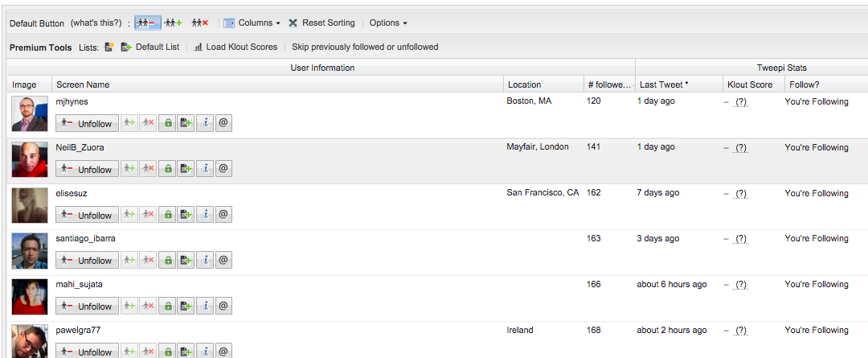This screenshot has height=358, width=868.
Task: Click the info icon for santiago_ibarra
Action: tap(206, 260)
